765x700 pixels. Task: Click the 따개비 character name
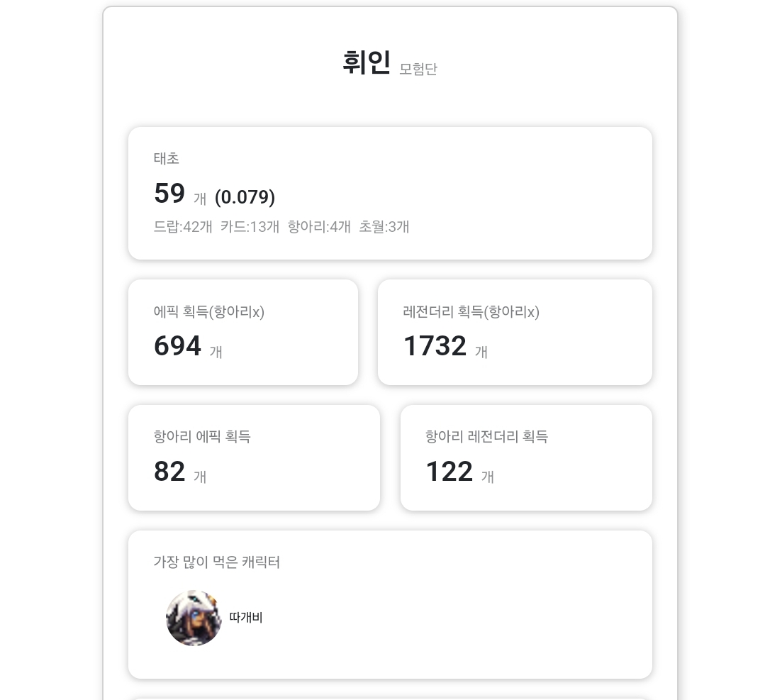click(246, 618)
